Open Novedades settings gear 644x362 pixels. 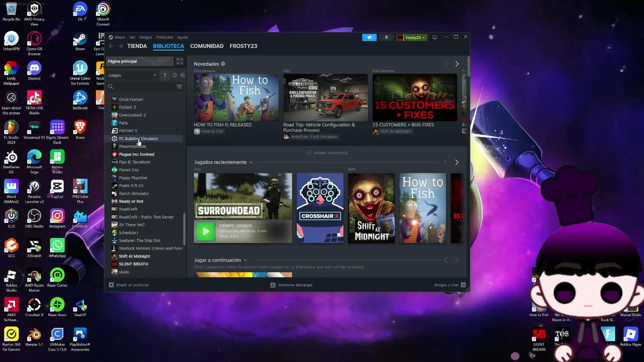pyautogui.click(x=223, y=64)
